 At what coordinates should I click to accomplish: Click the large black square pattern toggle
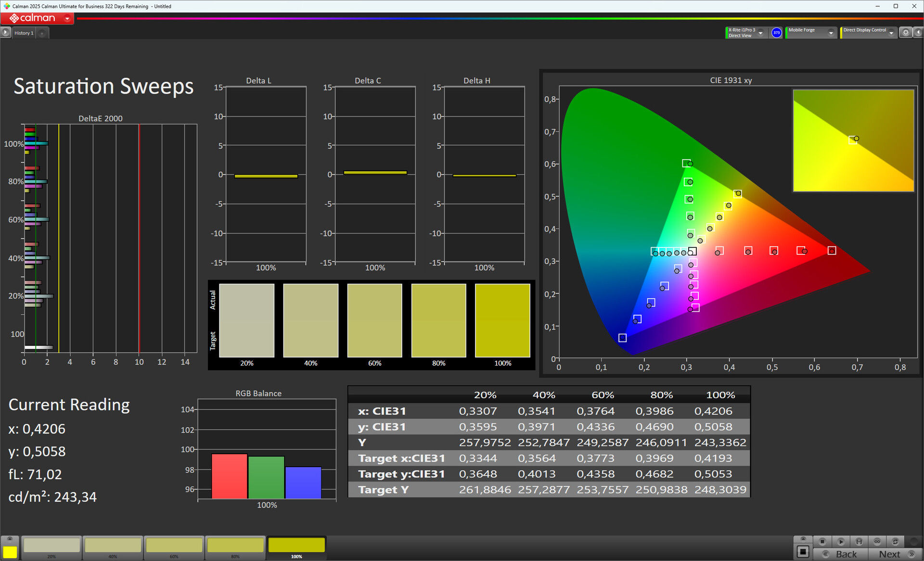(x=803, y=551)
